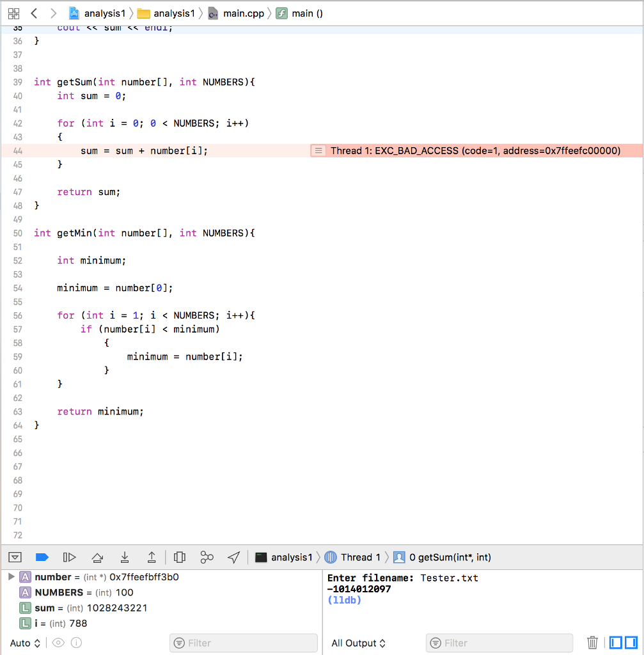
Task: Clear the console with the trash icon
Action: [x=592, y=643]
